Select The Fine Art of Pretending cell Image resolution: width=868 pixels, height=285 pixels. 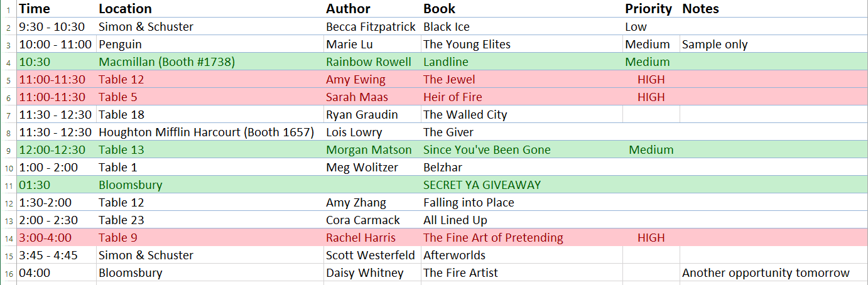coord(493,238)
